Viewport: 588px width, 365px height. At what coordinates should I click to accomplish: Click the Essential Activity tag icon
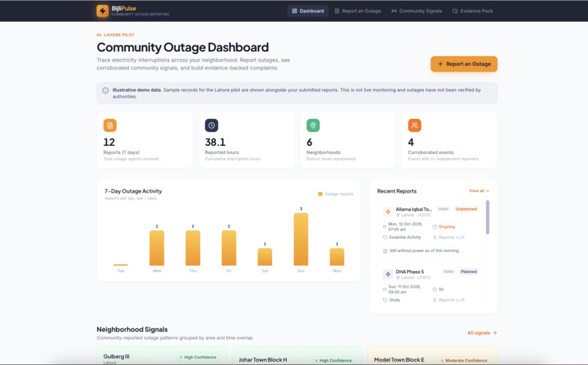click(384, 237)
